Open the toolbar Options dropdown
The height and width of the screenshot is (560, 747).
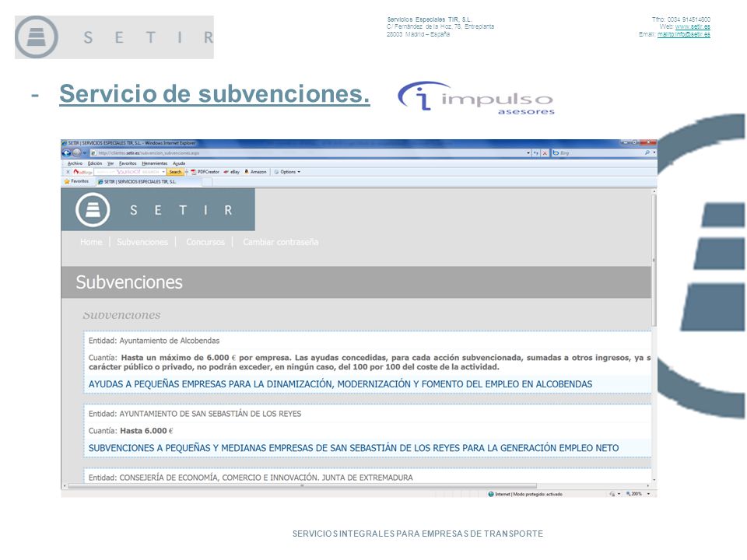[x=287, y=172]
